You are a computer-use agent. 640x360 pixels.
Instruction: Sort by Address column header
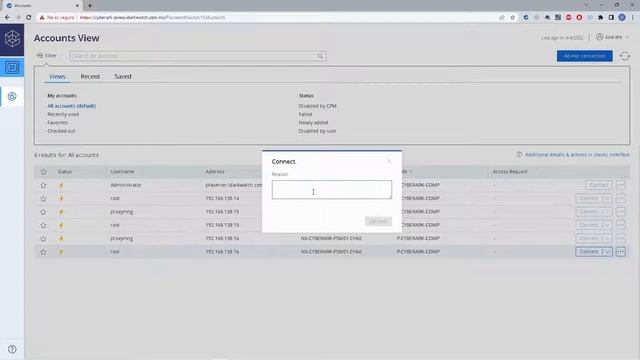[215, 172]
